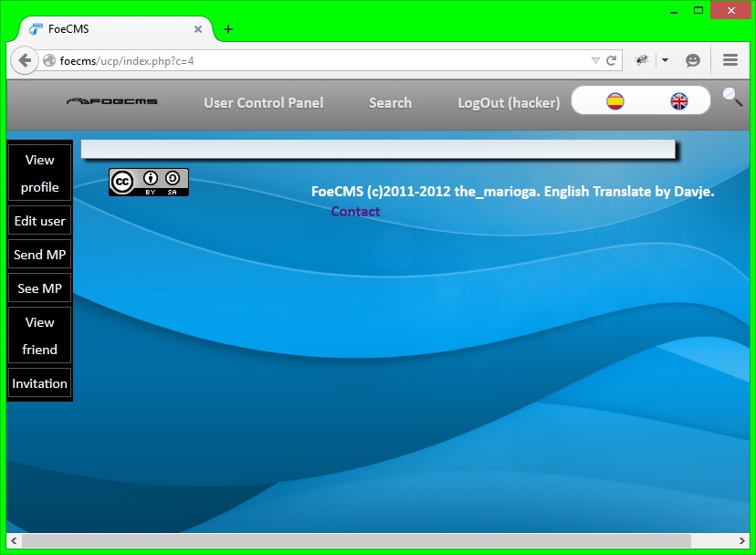This screenshot has height=555, width=756.
Task: Select View friend sidebar entry
Action: click(39, 336)
